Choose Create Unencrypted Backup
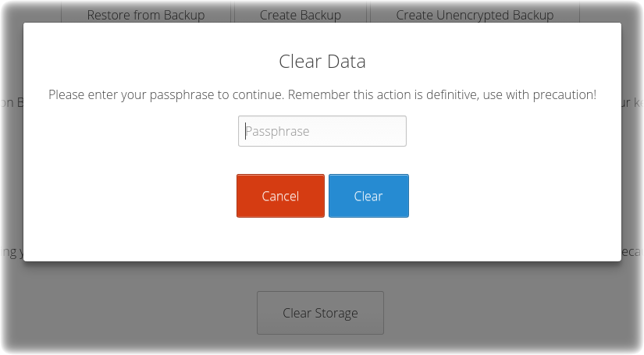644x355 pixels. pyautogui.click(x=475, y=15)
